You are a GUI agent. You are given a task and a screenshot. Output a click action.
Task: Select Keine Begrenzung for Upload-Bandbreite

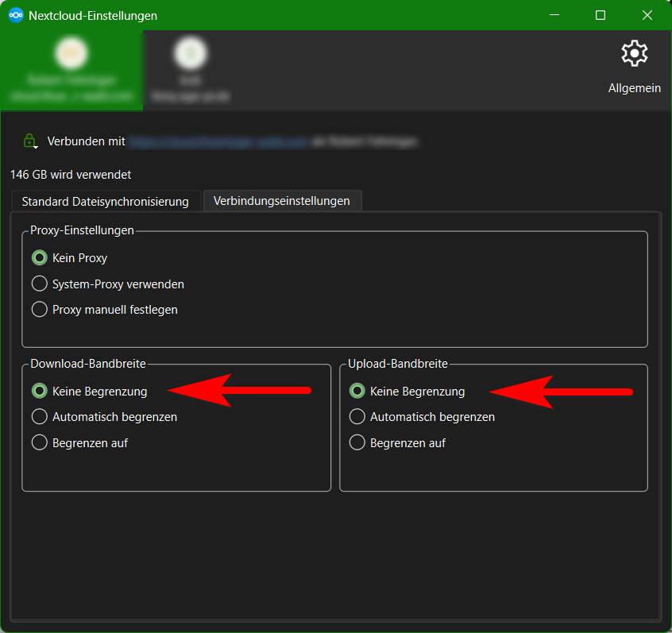(357, 391)
